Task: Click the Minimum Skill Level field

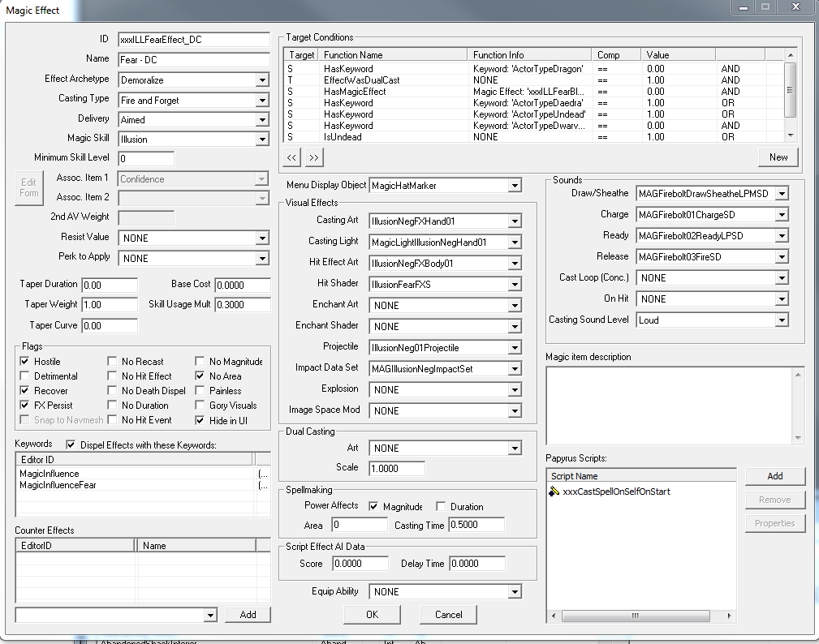Action: click(146, 159)
